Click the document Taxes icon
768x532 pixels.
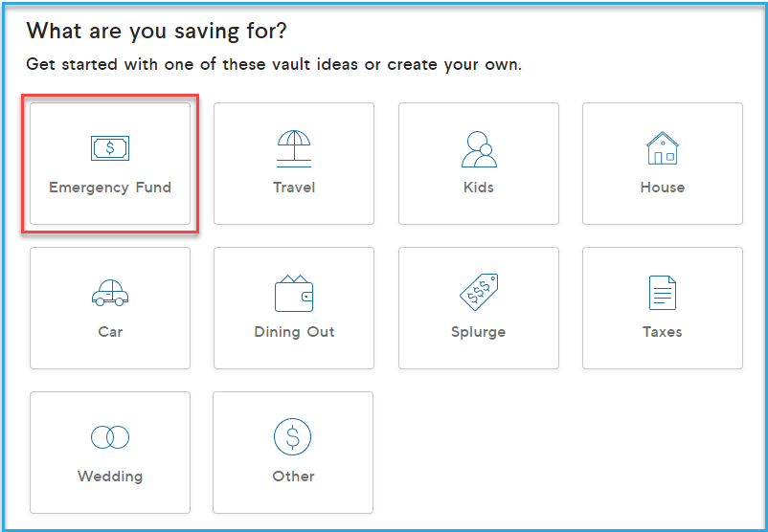663,293
